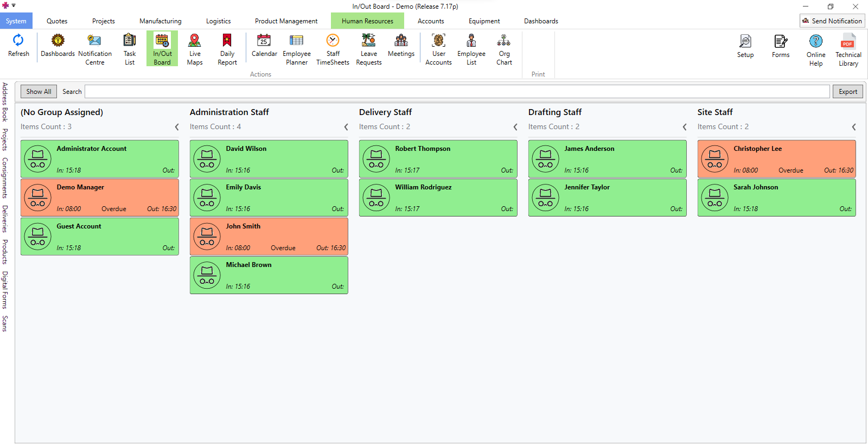
Task: Open the Org Chart
Action: (x=504, y=49)
